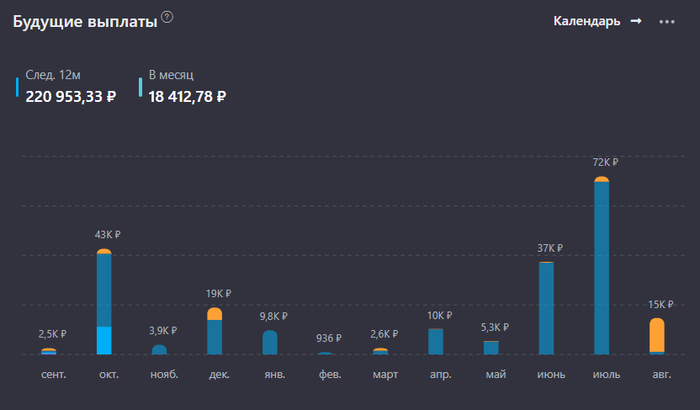The height and width of the screenshot is (410, 700).
Task: Click the Будущие выплаты heading
Action: tap(84, 24)
